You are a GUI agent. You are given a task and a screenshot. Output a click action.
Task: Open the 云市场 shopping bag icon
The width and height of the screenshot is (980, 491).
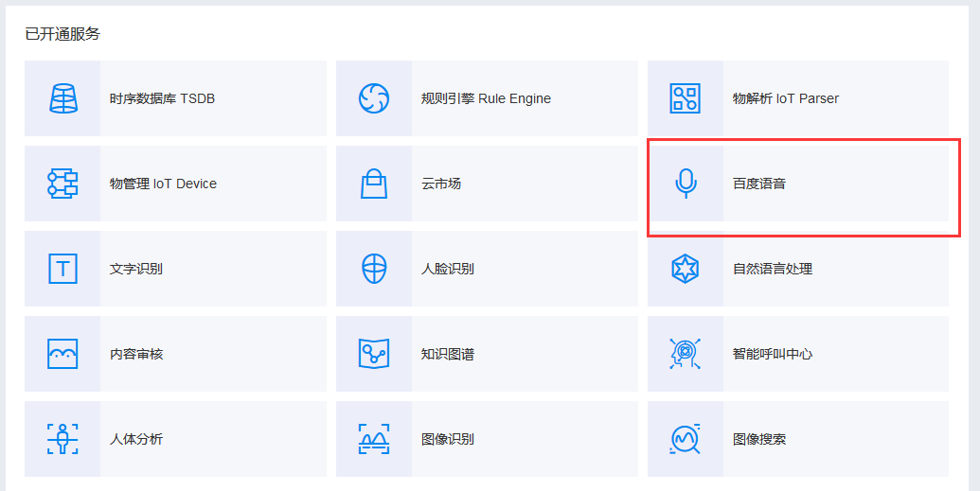[x=374, y=184]
